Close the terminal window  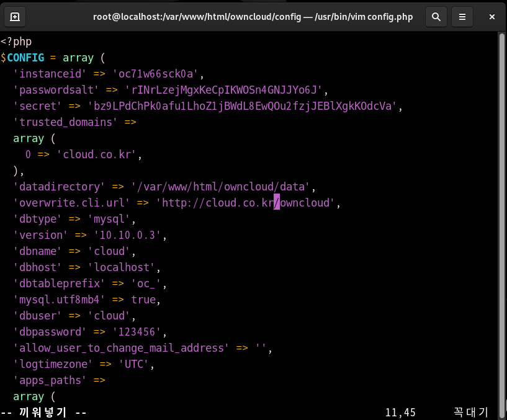tap(492, 17)
